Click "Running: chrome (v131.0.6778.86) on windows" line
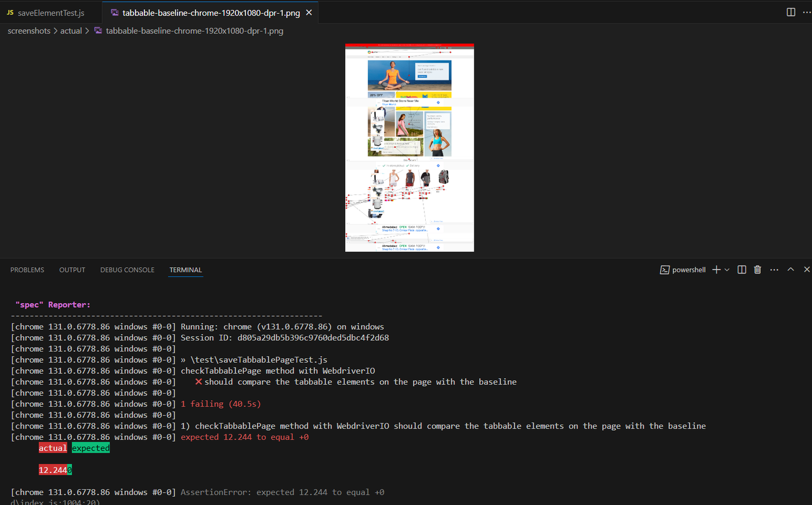The height and width of the screenshot is (505, 812). tap(282, 326)
